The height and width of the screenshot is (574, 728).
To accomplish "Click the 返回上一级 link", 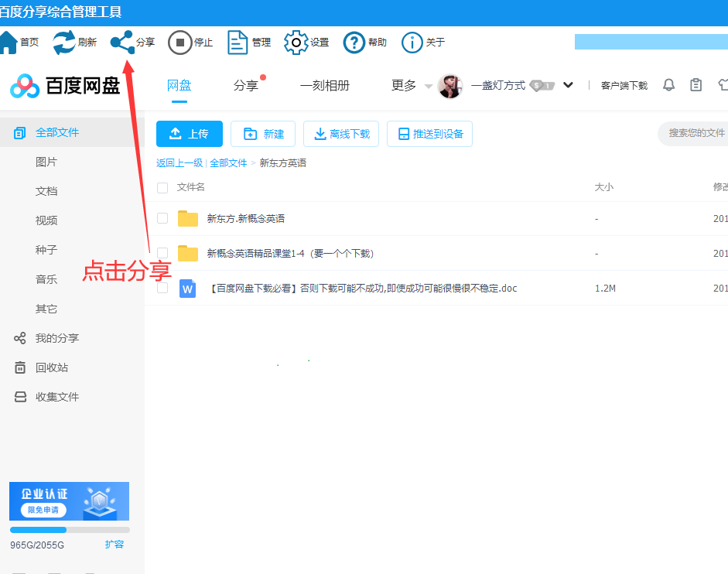I will tap(179, 163).
